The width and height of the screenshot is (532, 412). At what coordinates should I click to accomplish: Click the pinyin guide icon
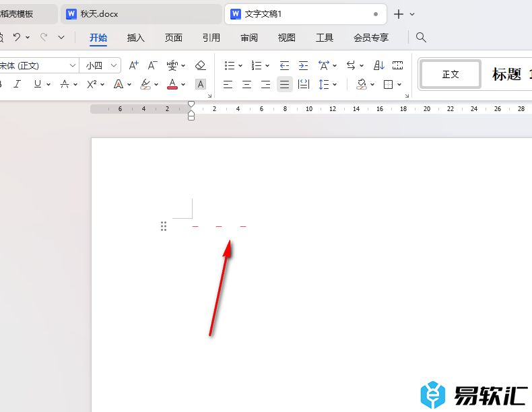coord(172,65)
